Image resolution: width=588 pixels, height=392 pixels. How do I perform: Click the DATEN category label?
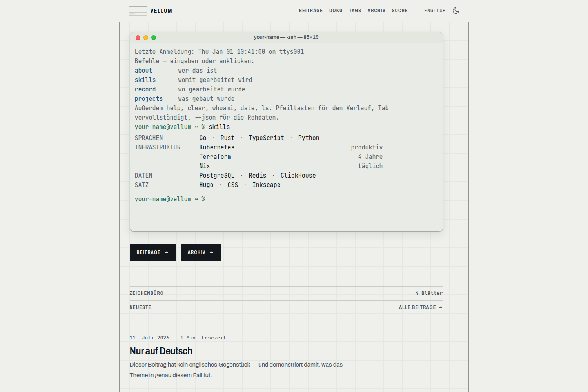click(x=143, y=176)
